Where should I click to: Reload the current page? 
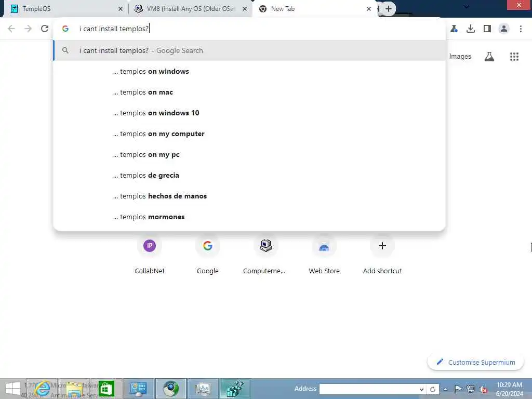tap(45, 29)
